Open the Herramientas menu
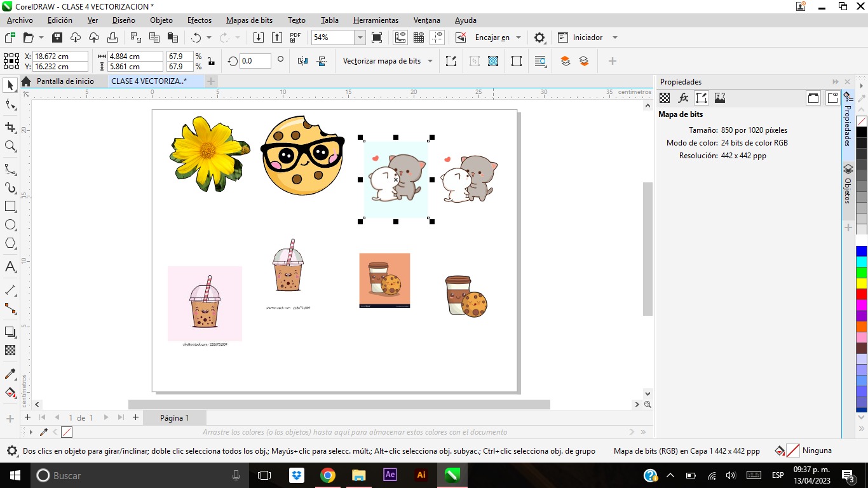This screenshot has height=488, width=868. click(376, 20)
